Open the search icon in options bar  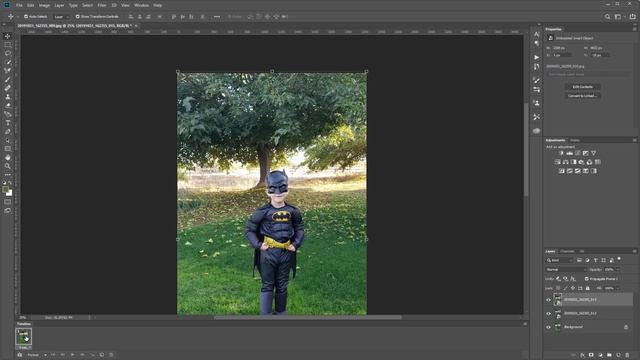click(x=607, y=17)
